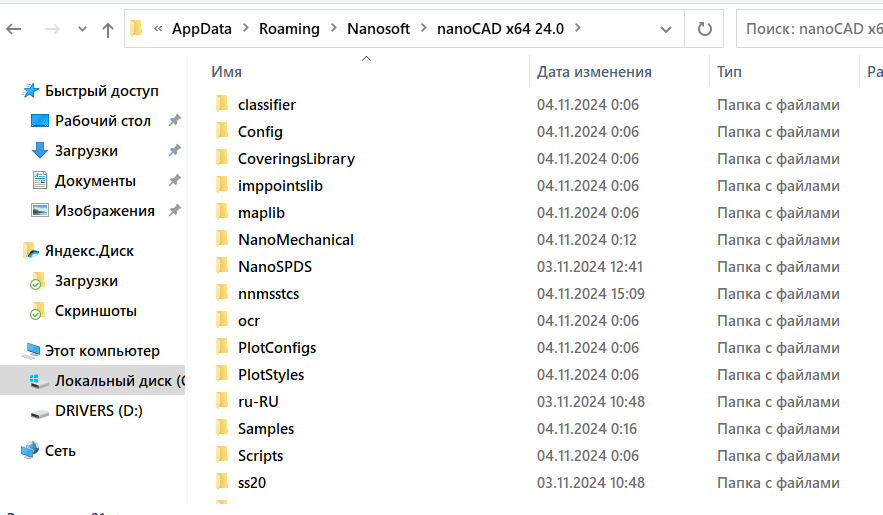
Task: Click the folder icon in address bar
Action: tap(136, 28)
